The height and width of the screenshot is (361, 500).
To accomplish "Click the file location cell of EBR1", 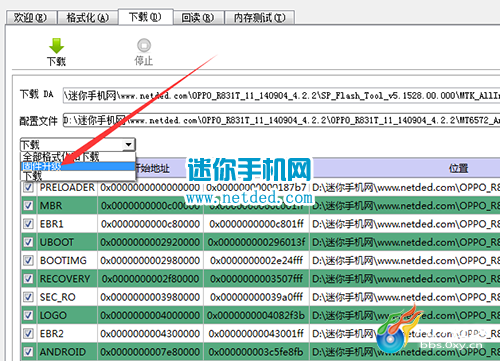I will click(x=405, y=224).
